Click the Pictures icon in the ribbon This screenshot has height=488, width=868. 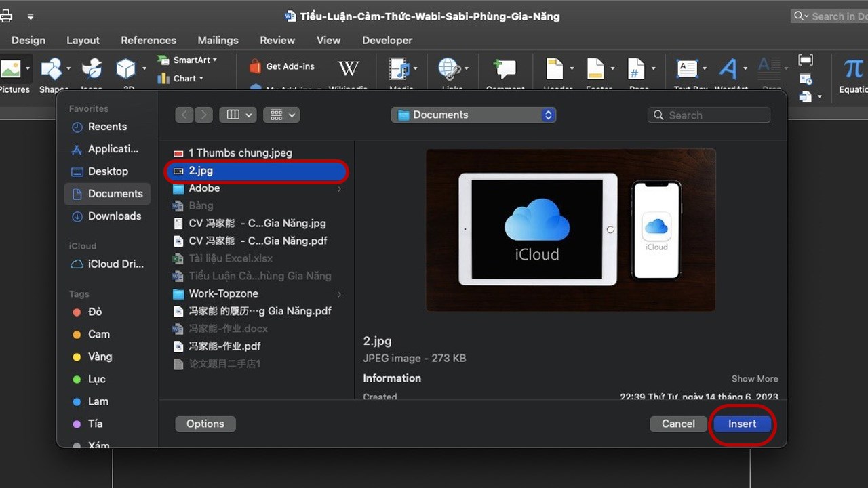pyautogui.click(x=9, y=68)
